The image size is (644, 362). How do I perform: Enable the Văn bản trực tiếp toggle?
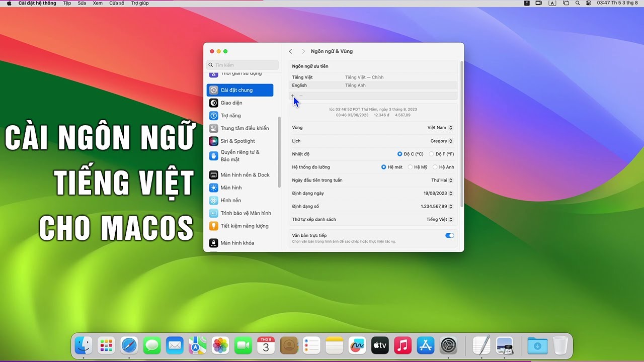tap(449, 235)
